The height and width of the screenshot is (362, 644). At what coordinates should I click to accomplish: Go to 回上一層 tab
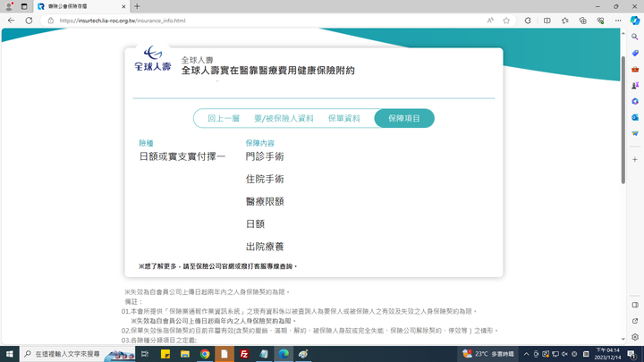coord(224,118)
